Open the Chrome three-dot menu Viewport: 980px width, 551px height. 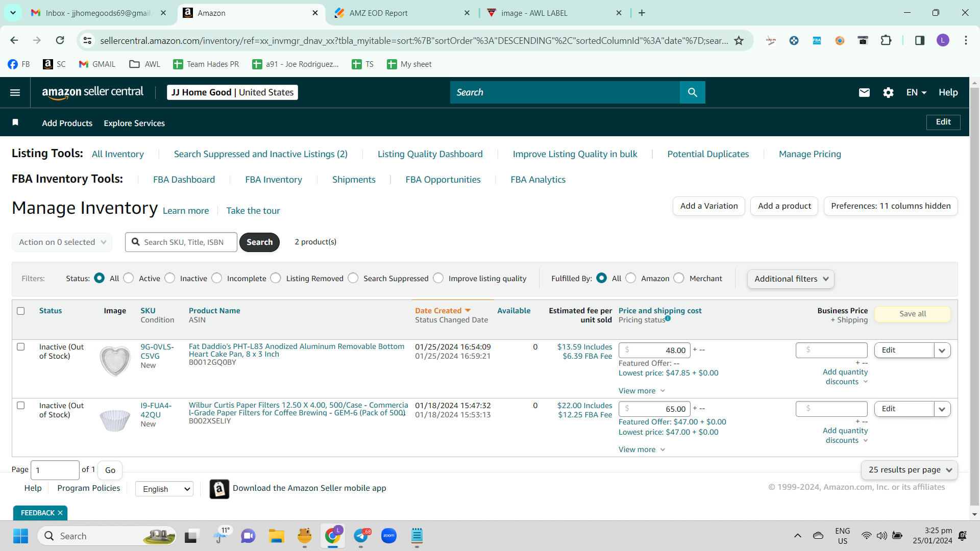coord(966,40)
